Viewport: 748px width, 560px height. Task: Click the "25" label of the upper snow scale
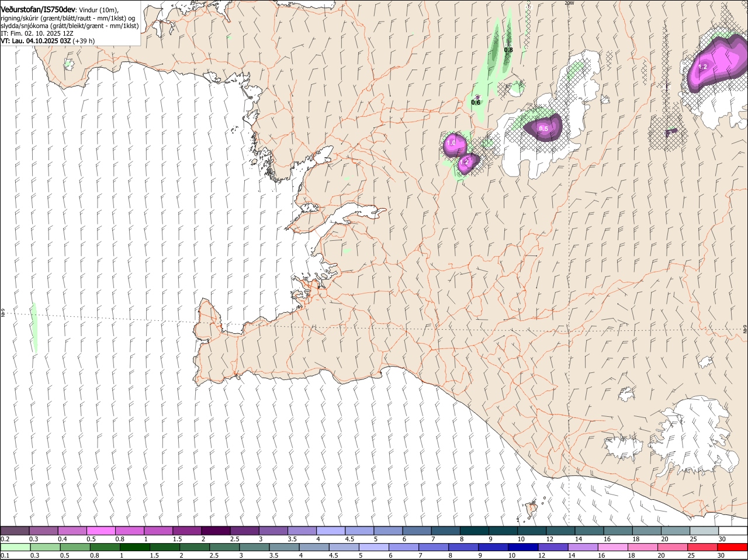click(x=694, y=539)
